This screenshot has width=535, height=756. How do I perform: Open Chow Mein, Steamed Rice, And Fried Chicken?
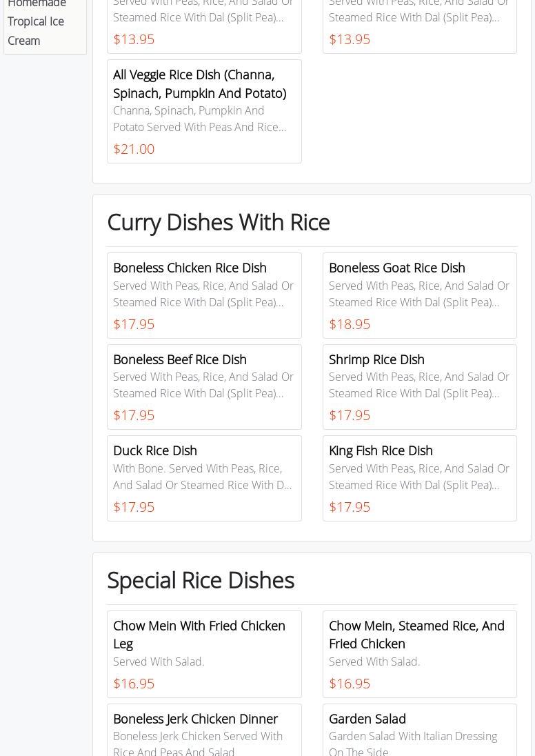pyautogui.click(x=416, y=634)
